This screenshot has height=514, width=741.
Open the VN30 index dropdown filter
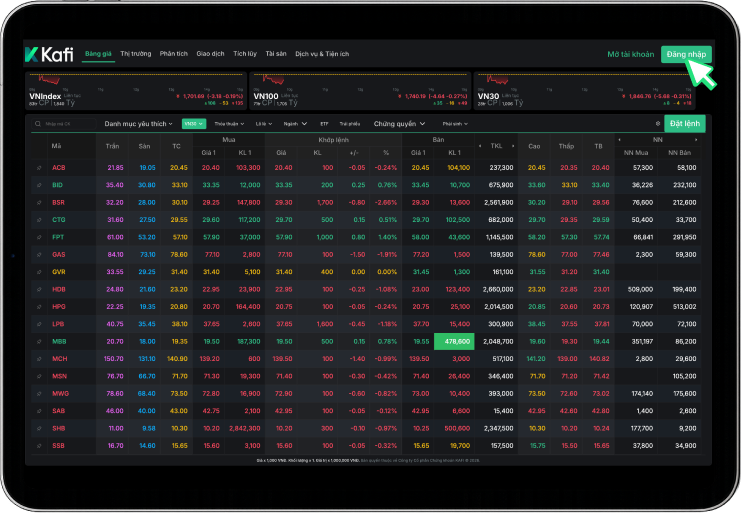[x=194, y=124]
